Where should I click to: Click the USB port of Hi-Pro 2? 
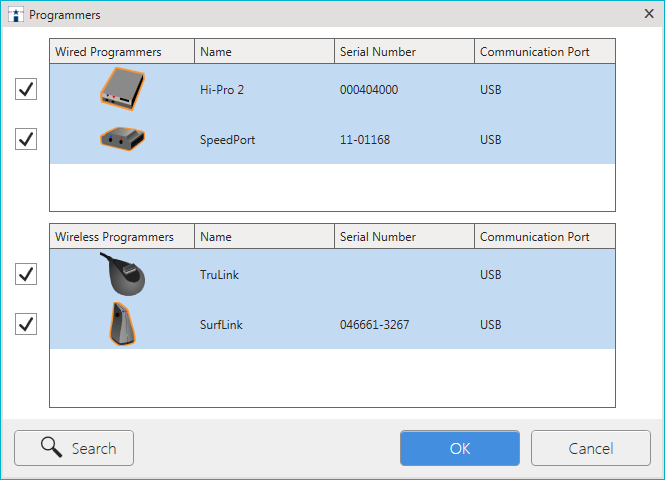point(491,90)
